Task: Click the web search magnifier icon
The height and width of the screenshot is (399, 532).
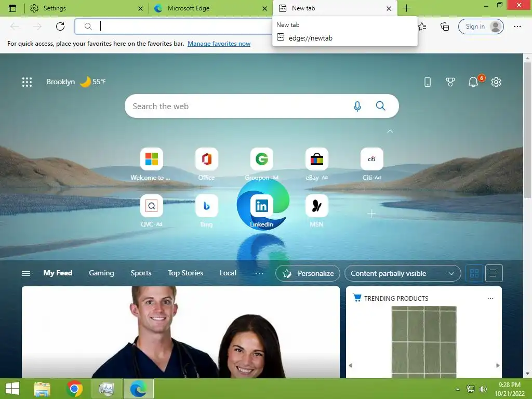Action: pos(381,106)
